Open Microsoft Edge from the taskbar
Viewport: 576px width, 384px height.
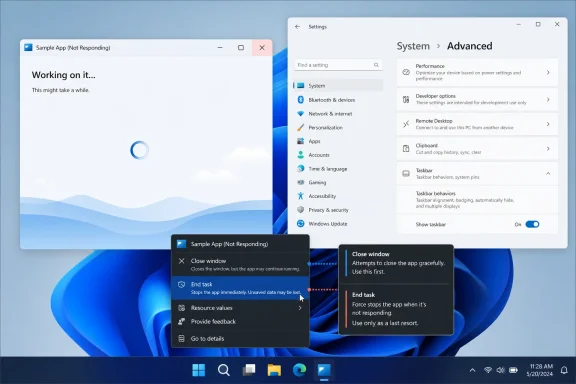[299, 370]
